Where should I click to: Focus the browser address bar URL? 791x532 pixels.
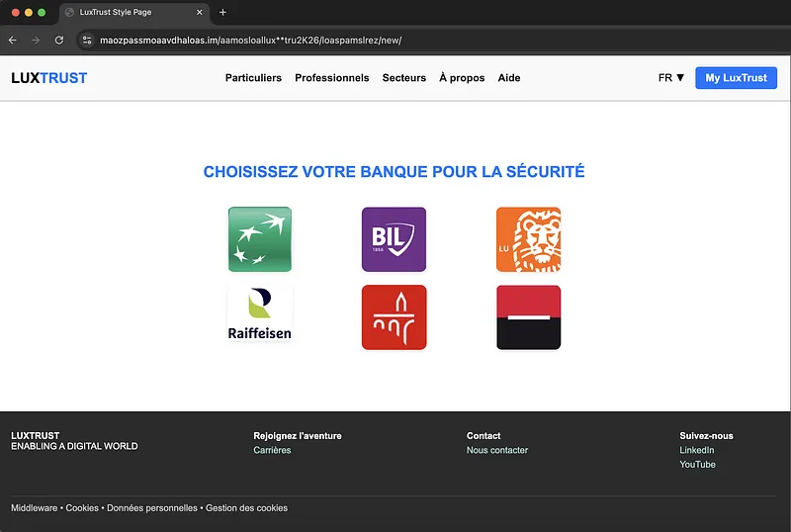[x=251, y=41]
